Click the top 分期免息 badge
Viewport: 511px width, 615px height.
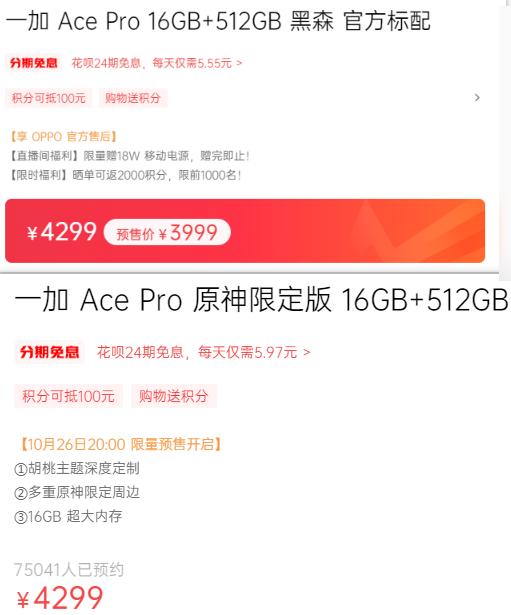click(34, 63)
